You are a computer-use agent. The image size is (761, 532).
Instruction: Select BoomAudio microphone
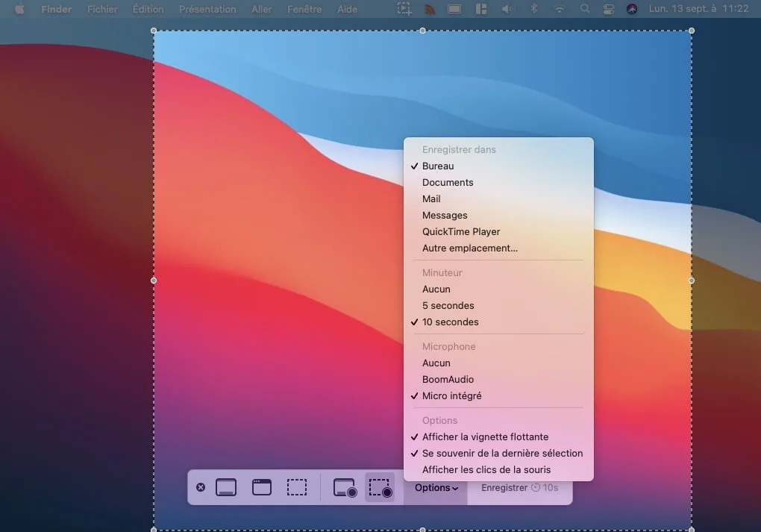click(x=498, y=380)
